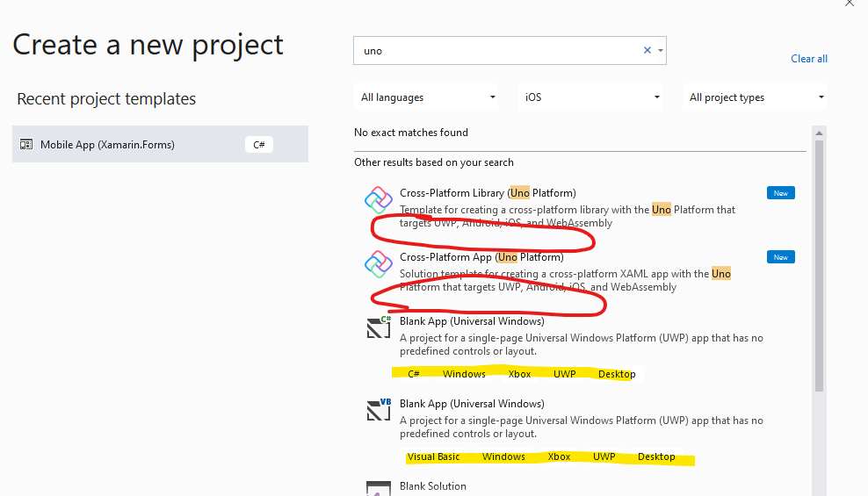This screenshot has width=868, height=496.
Task: Close the Create a new project dialog
Action: tap(850, 3)
